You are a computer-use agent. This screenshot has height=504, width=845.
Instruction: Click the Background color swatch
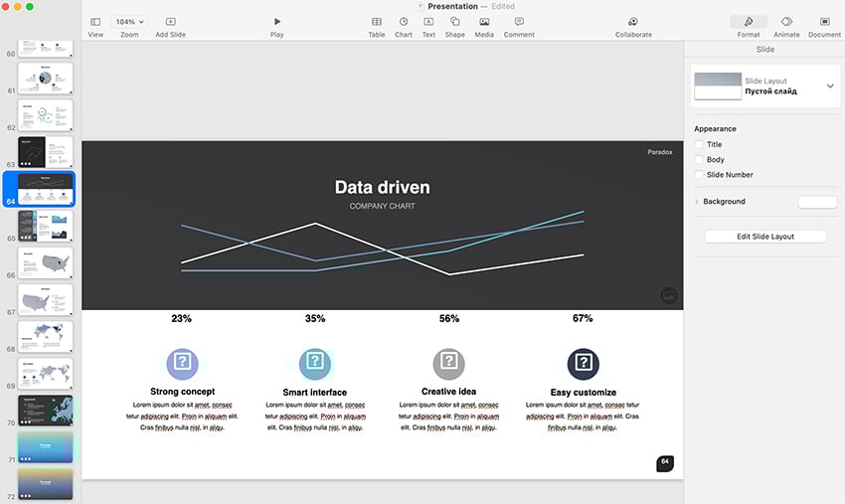point(817,202)
